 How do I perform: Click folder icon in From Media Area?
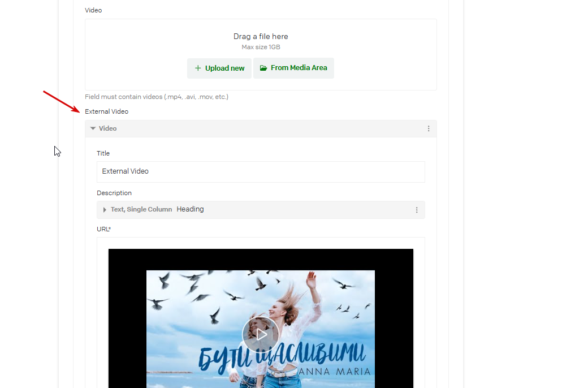(x=263, y=68)
